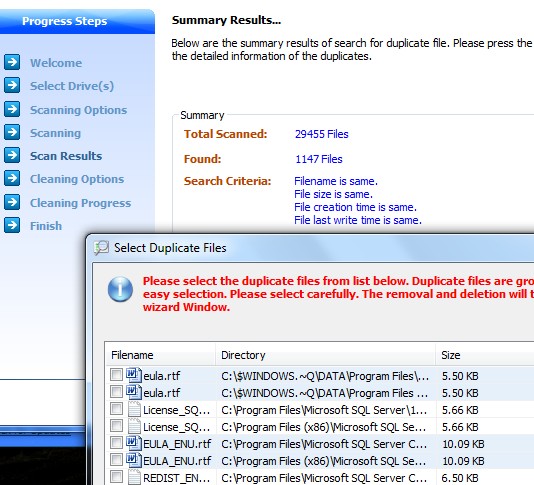Click the '1147 Files' found value
The height and width of the screenshot is (485, 534).
click(x=319, y=159)
